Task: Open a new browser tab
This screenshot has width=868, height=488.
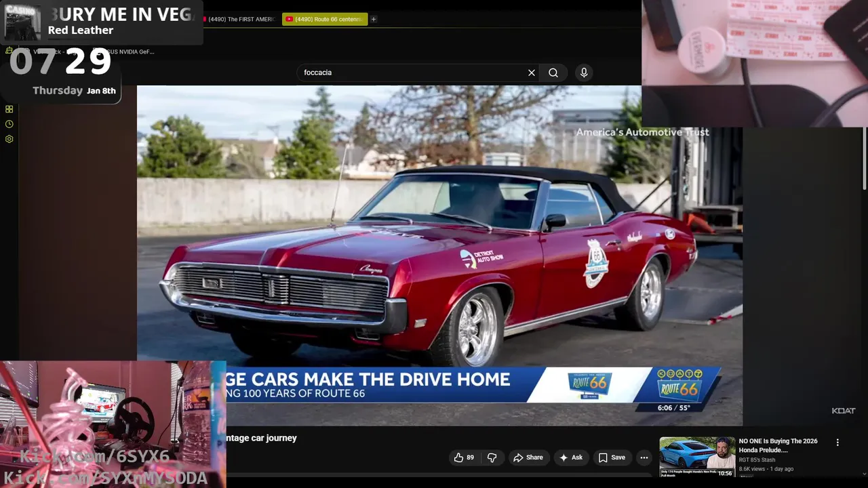Action: pos(373,19)
